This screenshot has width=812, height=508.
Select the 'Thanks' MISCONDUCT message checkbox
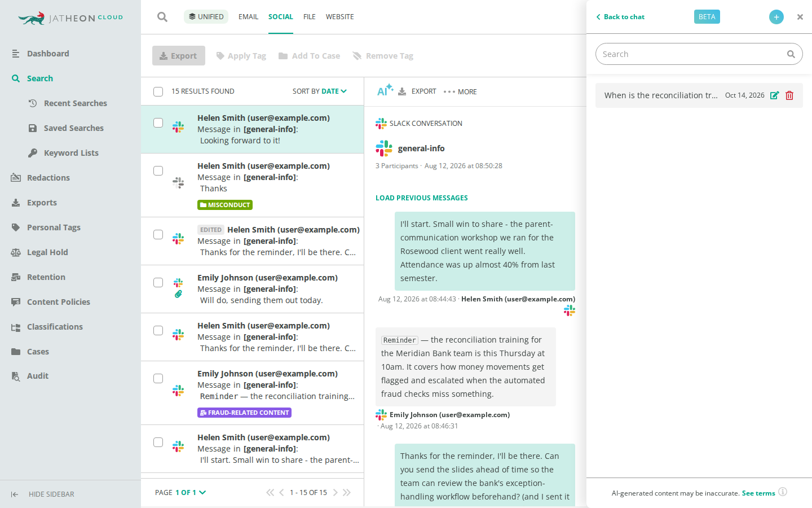pos(158,171)
